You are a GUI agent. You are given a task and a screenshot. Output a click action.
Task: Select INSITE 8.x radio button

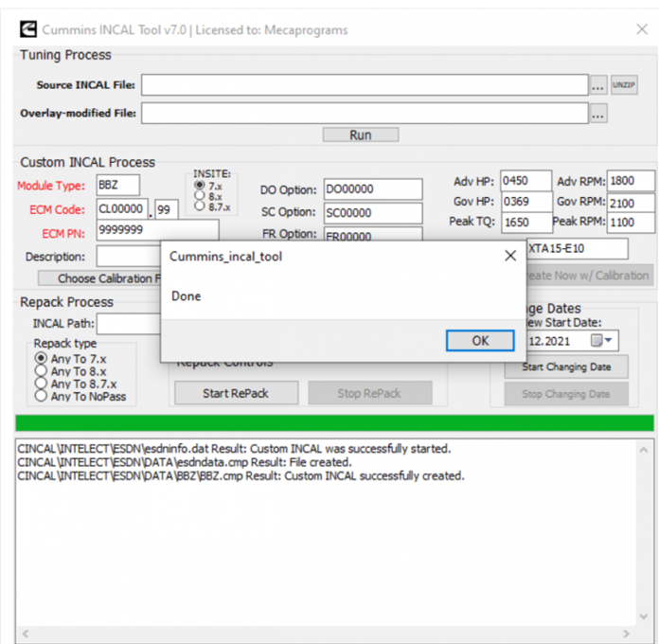(200, 195)
